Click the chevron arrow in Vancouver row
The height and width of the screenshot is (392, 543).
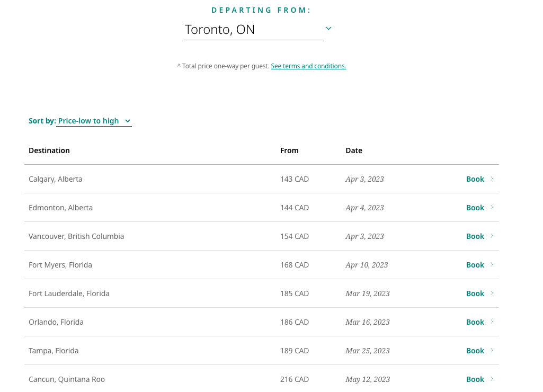(492, 236)
